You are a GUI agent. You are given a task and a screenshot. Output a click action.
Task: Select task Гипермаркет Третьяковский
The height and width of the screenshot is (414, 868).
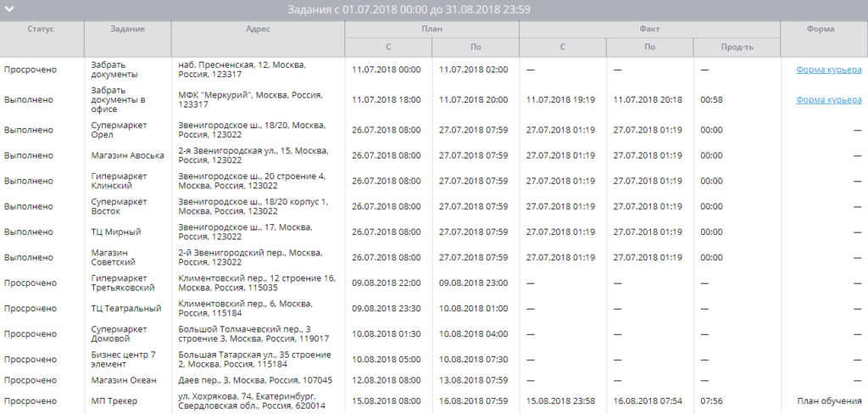pos(123,283)
